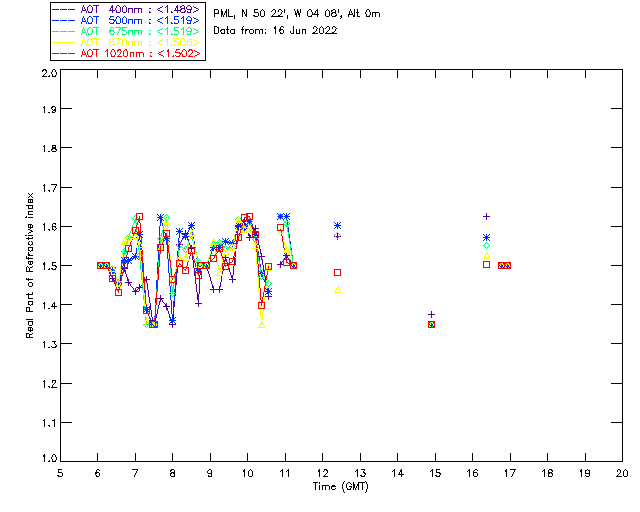The image size is (640, 512).
Task: Click the yellow triangle at 1.35 near hour 10.4
Action: click(262, 325)
